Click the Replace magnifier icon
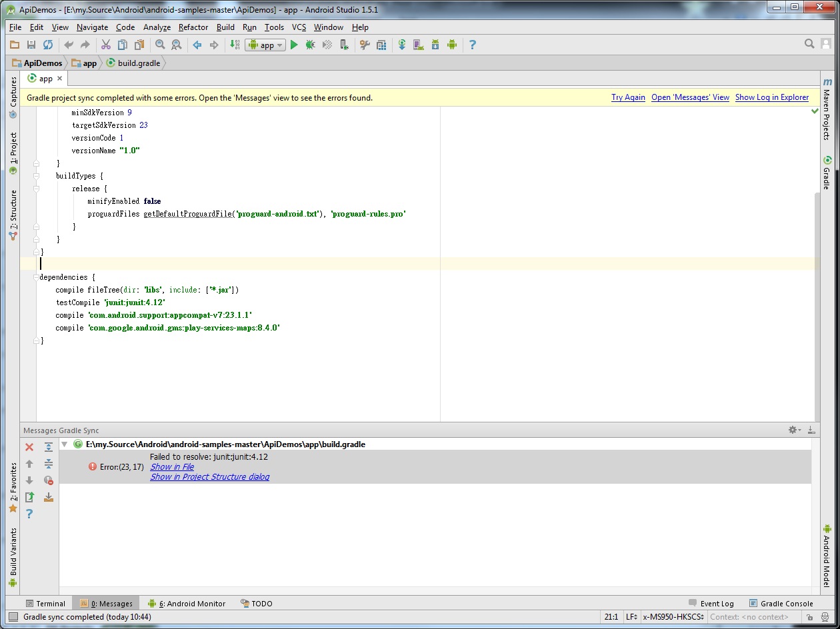 177,45
